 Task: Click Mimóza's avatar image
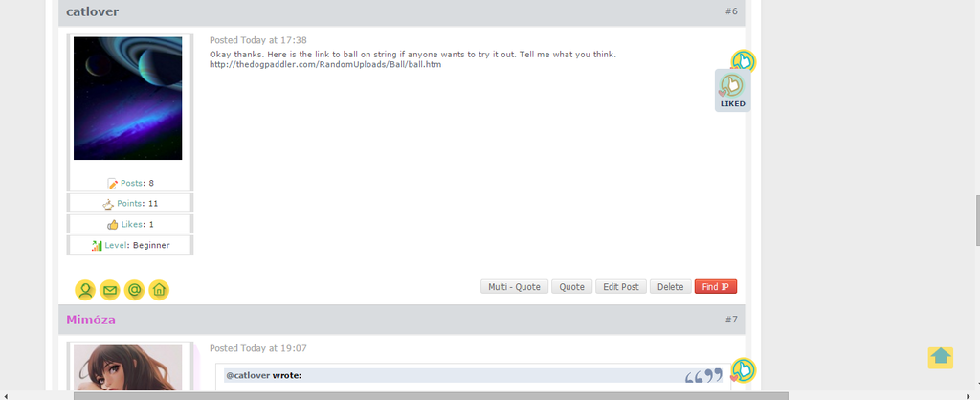pos(128,367)
